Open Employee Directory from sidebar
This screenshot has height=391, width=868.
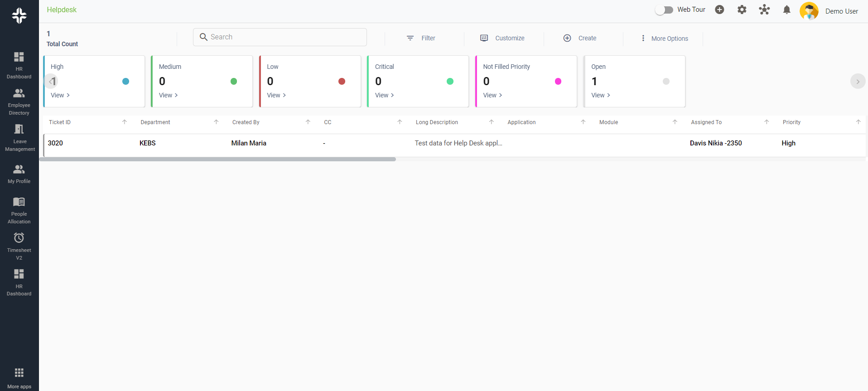[19, 101]
